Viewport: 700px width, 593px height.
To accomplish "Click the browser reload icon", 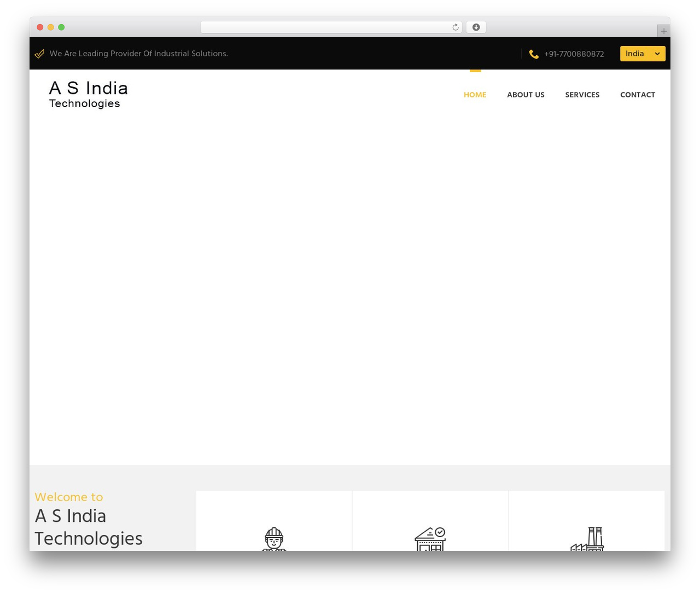I will point(455,27).
